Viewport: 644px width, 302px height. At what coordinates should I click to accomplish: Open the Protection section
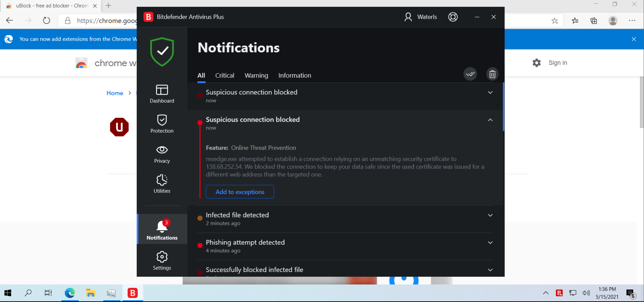162,124
